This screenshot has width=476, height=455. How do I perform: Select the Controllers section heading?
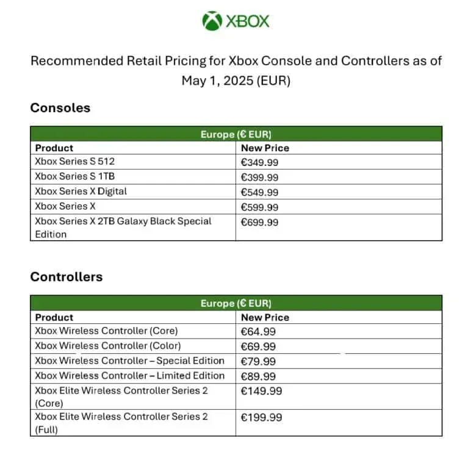[67, 277]
